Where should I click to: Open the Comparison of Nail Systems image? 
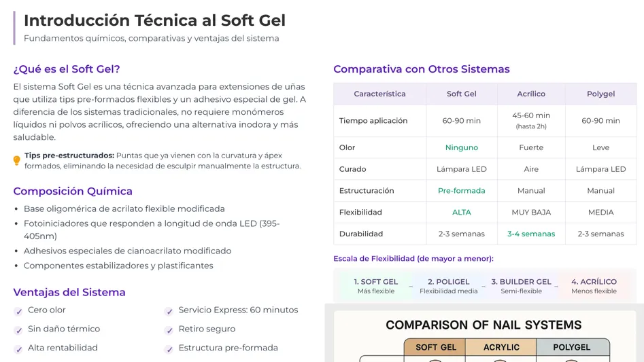point(484,336)
